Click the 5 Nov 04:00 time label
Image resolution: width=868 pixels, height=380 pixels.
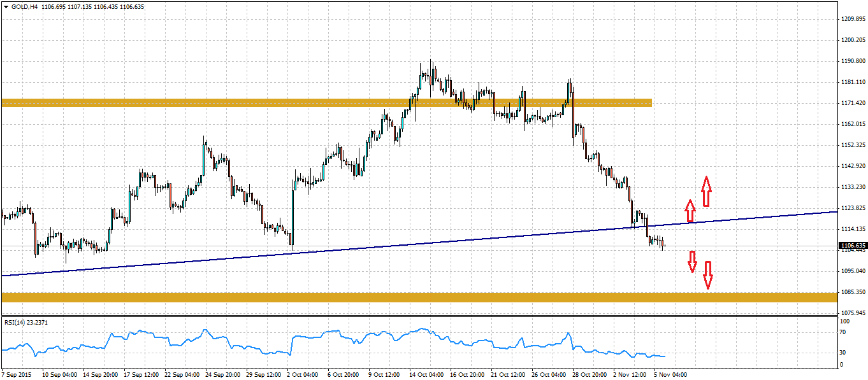tap(672, 374)
